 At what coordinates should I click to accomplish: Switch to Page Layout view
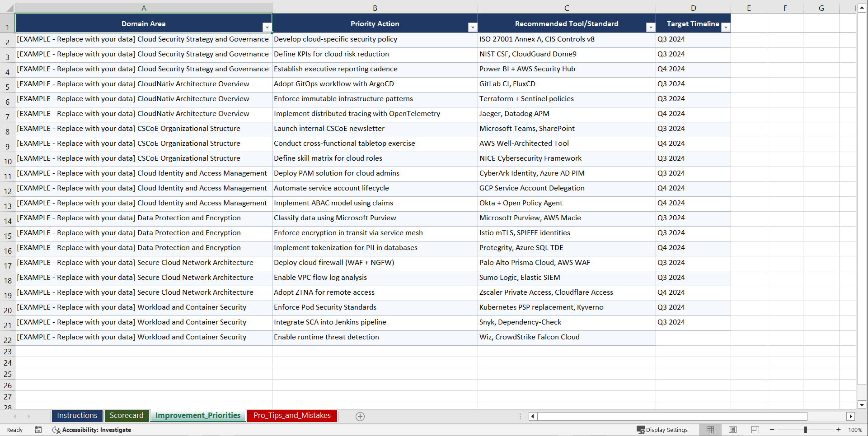pos(732,430)
